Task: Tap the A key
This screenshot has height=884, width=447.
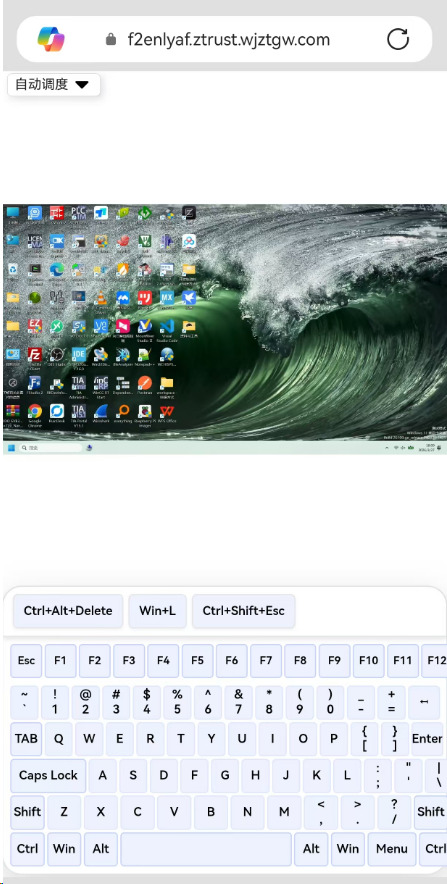Action: 103,776
